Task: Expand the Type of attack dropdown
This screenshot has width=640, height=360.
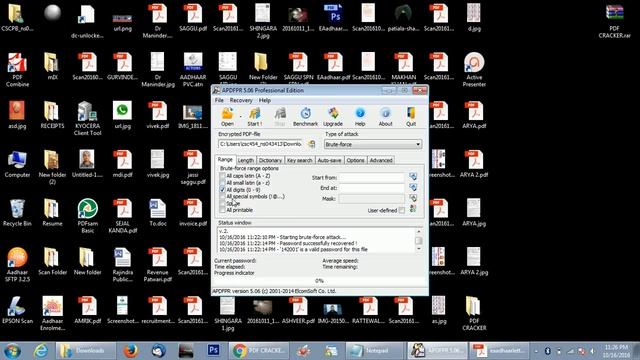Action: coord(418,144)
